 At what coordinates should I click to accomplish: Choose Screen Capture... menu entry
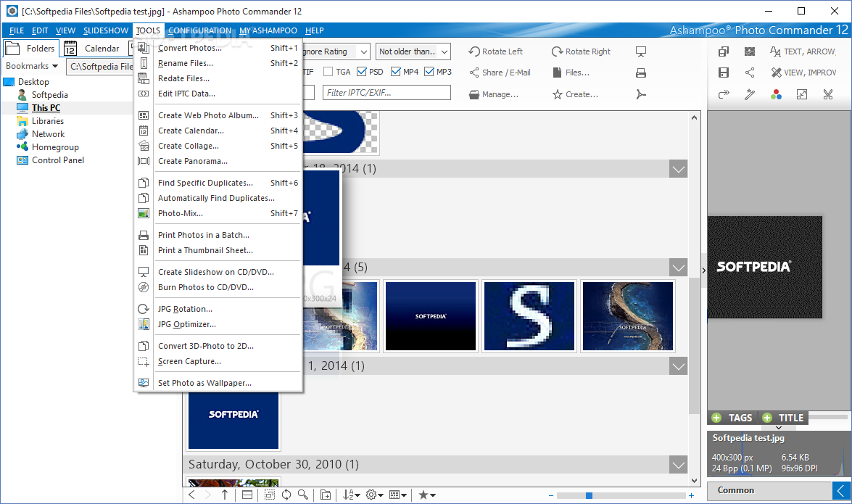(218, 361)
